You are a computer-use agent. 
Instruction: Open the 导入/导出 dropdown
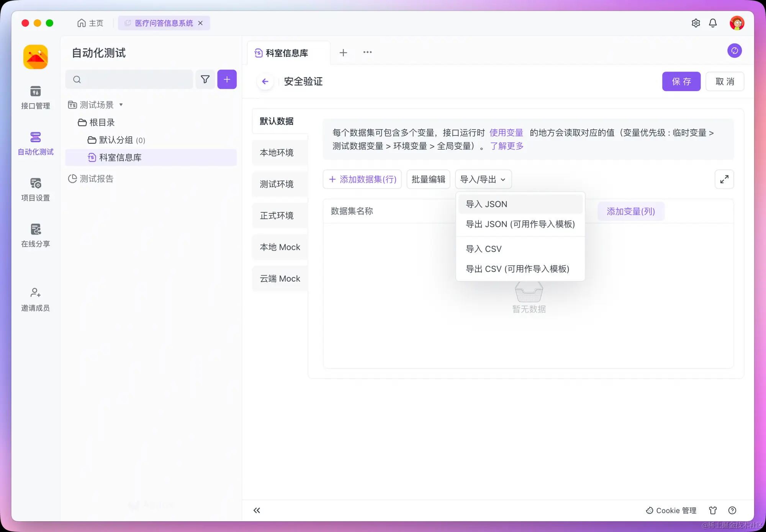[483, 179]
